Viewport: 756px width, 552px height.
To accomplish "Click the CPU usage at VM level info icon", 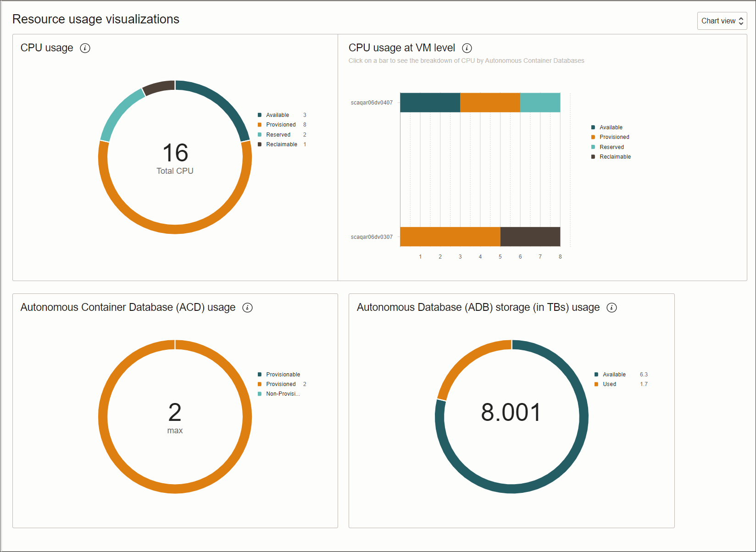I will tap(467, 48).
